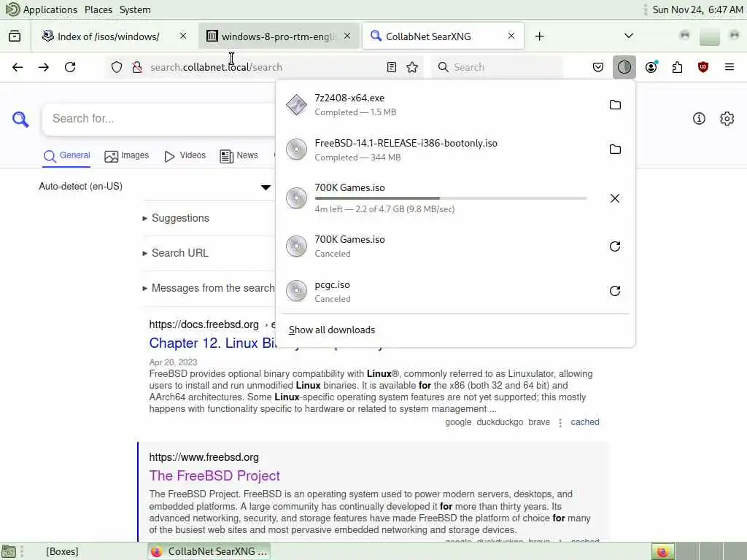Close the CollabNet SearXNG tab
This screenshot has width=747, height=560.
click(x=511, y=36)
